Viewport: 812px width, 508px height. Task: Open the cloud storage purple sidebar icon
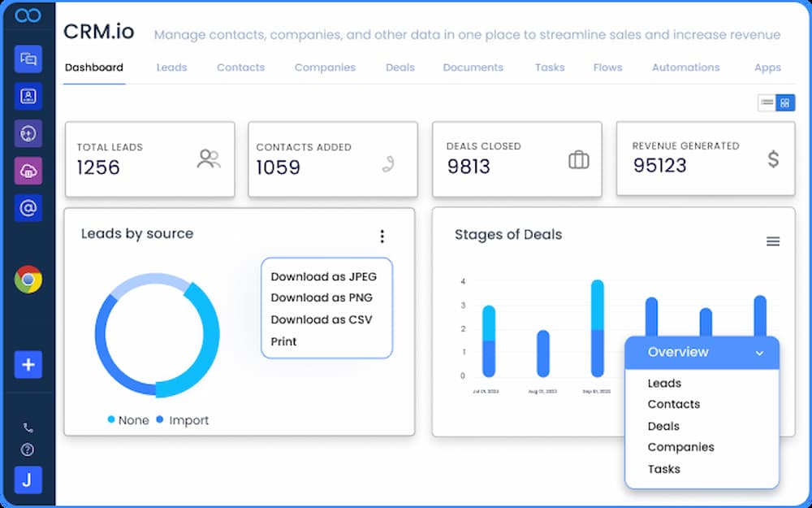pyautogui.click(x=28, y=171)
